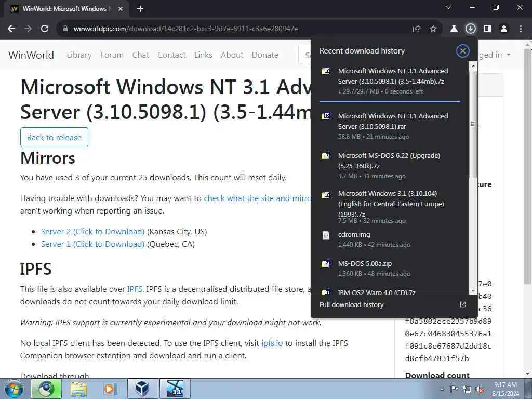Click download list scrollbar up arrow
Viewport: 532px width, 399px height.
coord(473,65)
